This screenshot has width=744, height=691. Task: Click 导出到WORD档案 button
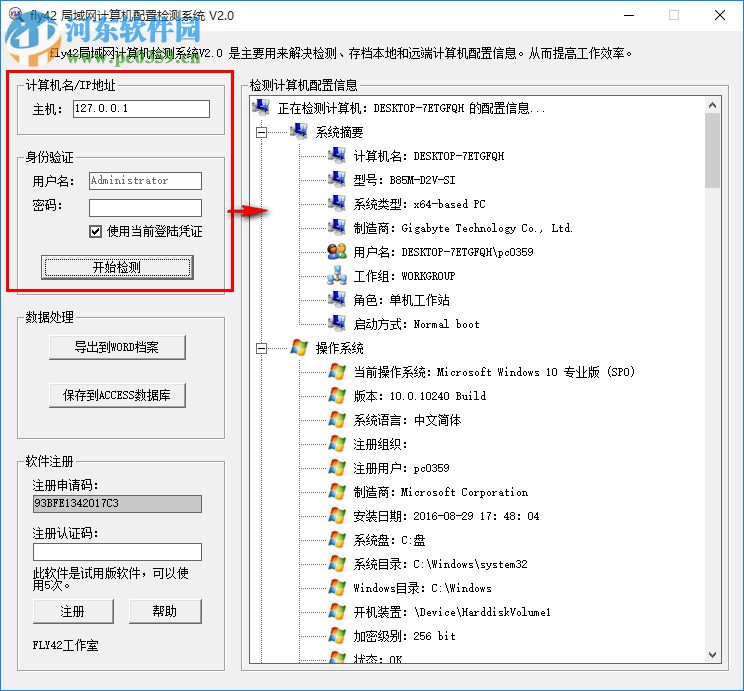point(117,347)
